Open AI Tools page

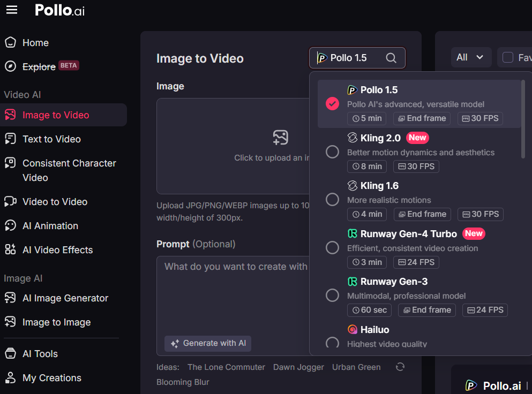(x=40, y=354)
